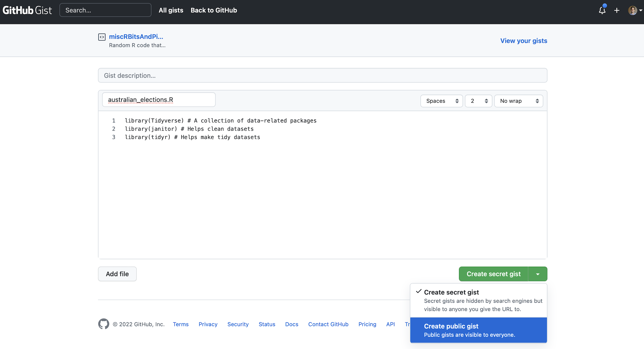Click the gist code icon beside miscRBitsAndPi
Image resolution: width=644 pixels, height=349 pixels.
pos(102,37)
